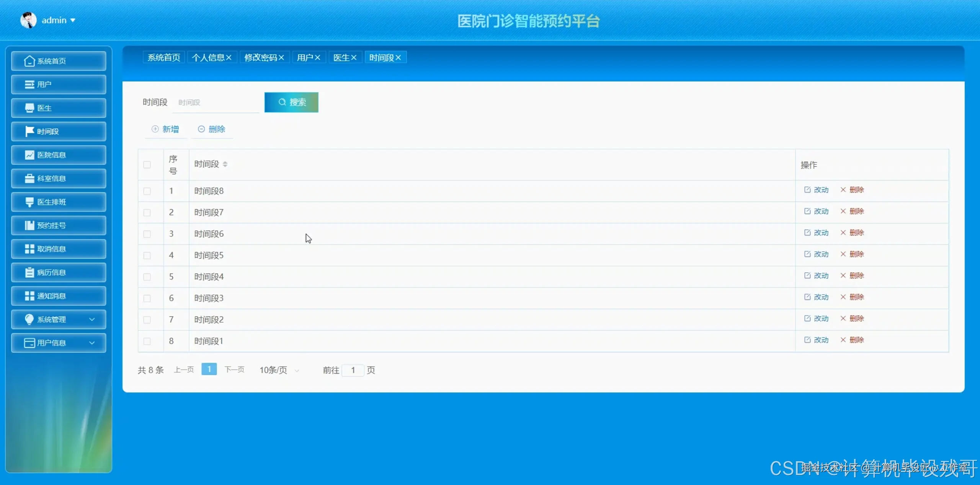This screenshot has height=485, width=980.
Task: Expand the 系统管理 menu
Action: point(58,319)
